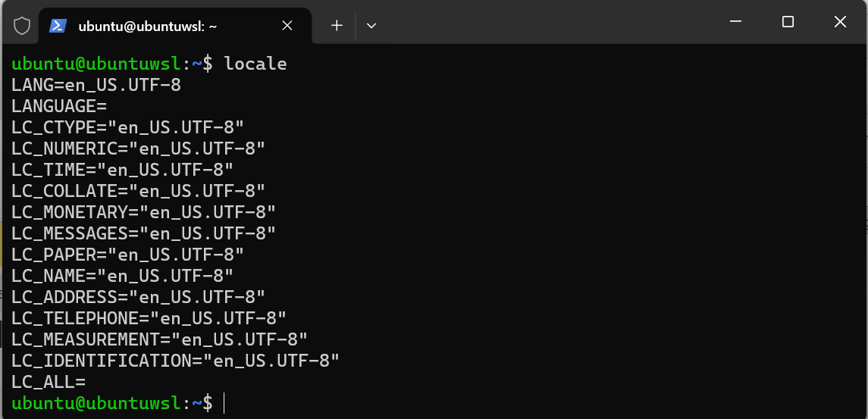
Task: Minimize the terminal window
Action: [735, 22]
